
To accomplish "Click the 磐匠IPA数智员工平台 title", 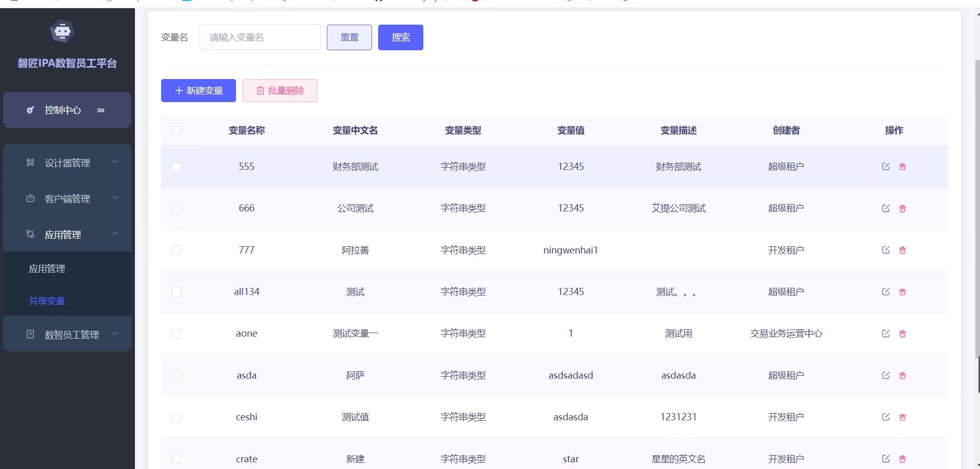I will pos(67,63).
